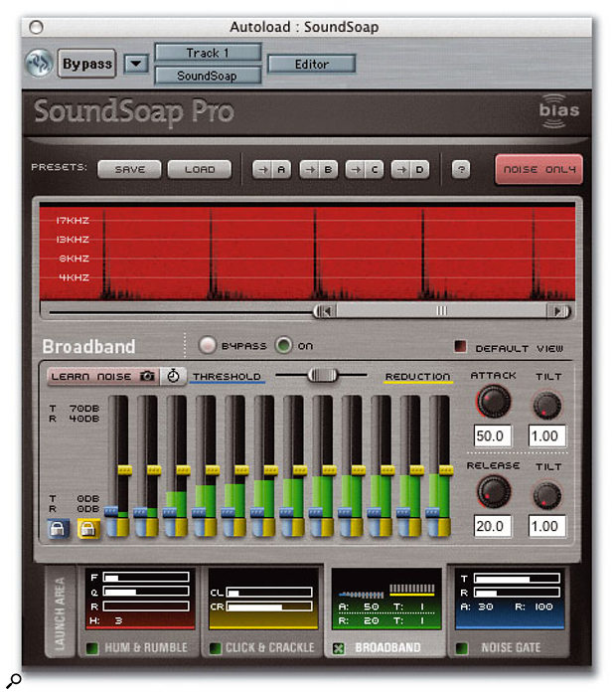
Task: Click the Bypass button in plugin header
Action: (87, 64)
